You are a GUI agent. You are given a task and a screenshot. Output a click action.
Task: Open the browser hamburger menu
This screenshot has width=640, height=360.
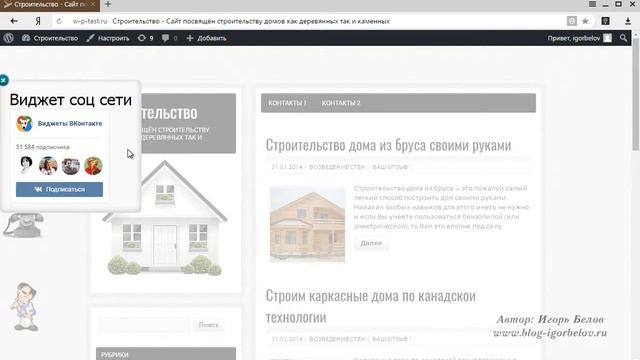592,4
